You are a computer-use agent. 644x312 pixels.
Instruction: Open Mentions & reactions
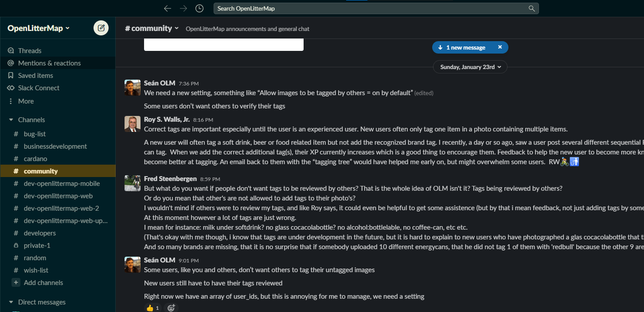[49, 63]
